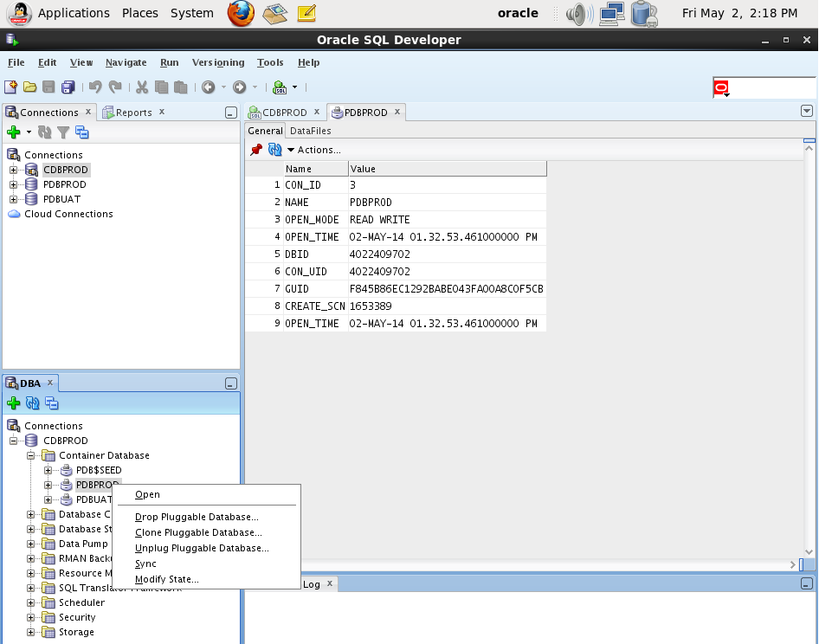
Task: Refresh the PDBPROD details view
Action: coord(274,150)
